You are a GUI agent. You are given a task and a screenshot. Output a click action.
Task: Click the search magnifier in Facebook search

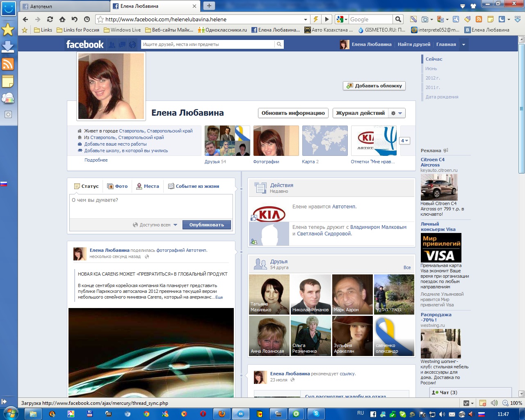pyautogui.click(x=279, y=44)
